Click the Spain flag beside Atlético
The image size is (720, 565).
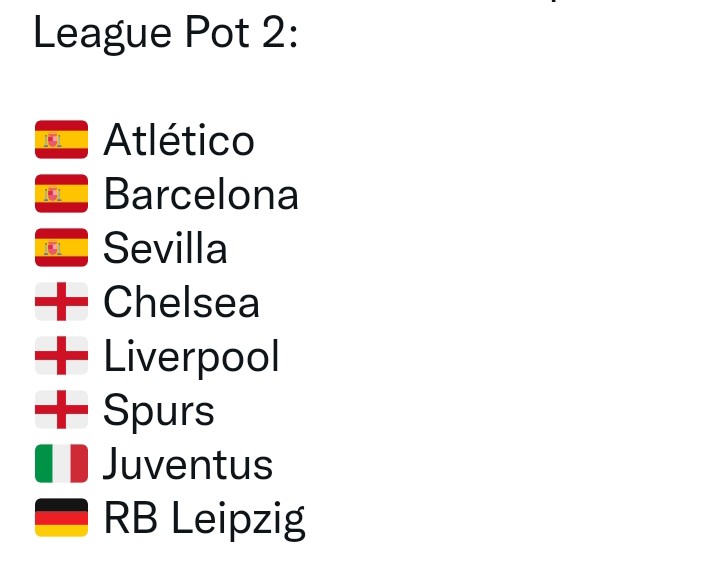click(x=62, y=140)
